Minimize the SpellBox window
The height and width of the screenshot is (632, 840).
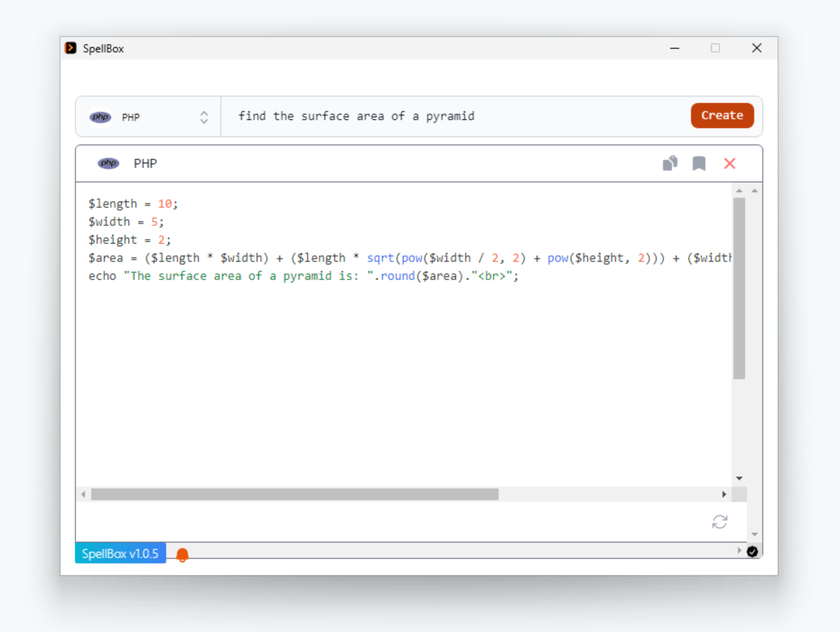pos(675,48)
